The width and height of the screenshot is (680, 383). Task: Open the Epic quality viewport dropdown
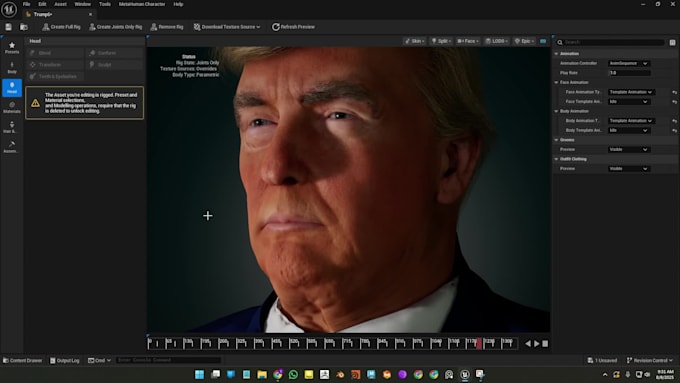click(524, 41)
